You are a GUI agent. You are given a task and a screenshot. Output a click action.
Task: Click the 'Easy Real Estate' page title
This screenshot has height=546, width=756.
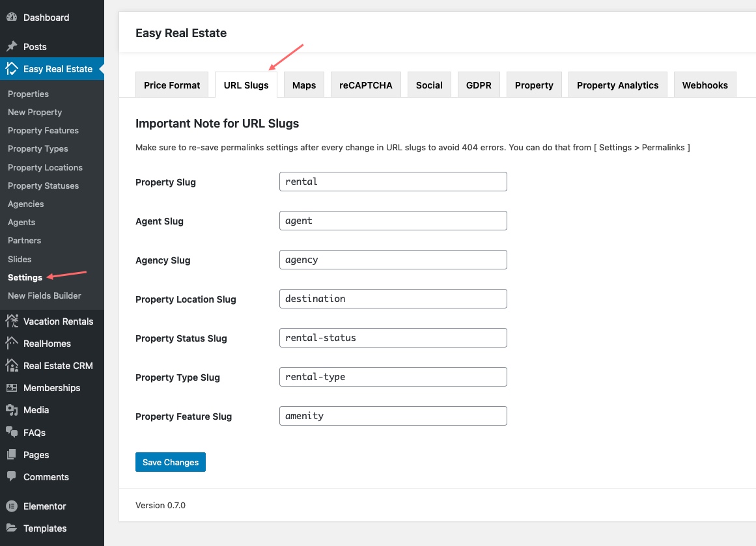[181, 33]
